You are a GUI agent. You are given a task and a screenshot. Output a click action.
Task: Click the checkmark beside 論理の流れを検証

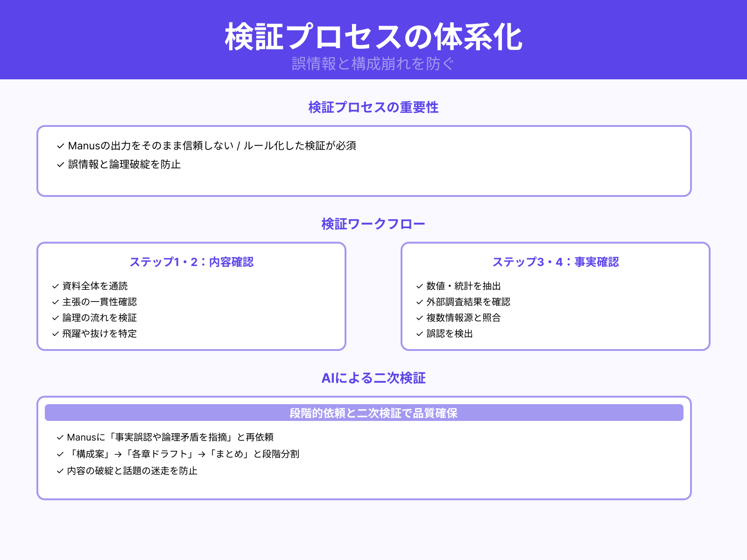click(54, 318)
